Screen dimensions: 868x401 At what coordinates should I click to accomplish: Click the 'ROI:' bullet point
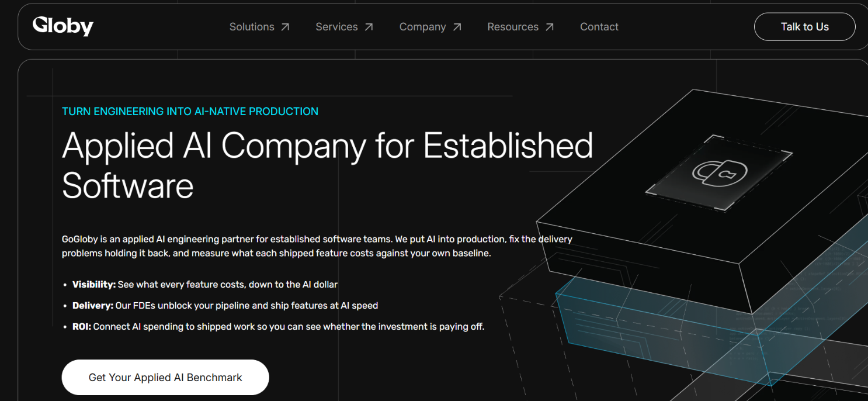(x=278, y=327)
